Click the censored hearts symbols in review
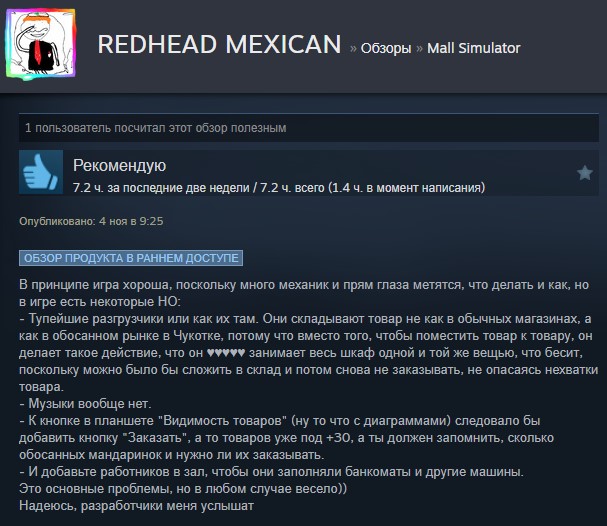 tap(226, 353)
